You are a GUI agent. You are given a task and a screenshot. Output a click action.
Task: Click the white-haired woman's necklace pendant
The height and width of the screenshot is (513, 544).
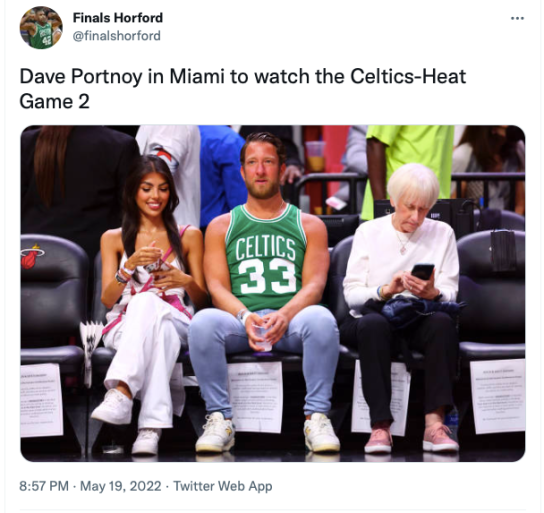click(403, 249)
